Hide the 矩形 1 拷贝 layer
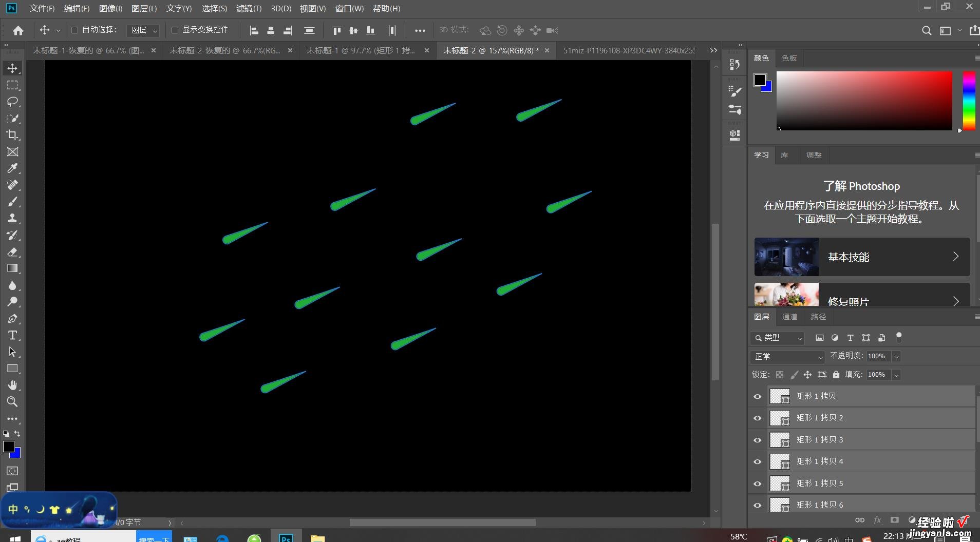Viewport: 980px width, 542px height. pos(757,396)
